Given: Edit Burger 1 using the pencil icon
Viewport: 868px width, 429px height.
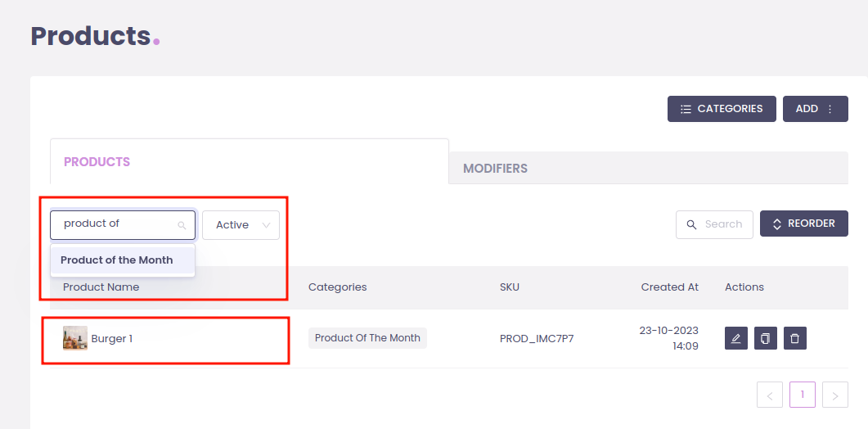Looking at the screenshot, I should (x=736, y=338).
